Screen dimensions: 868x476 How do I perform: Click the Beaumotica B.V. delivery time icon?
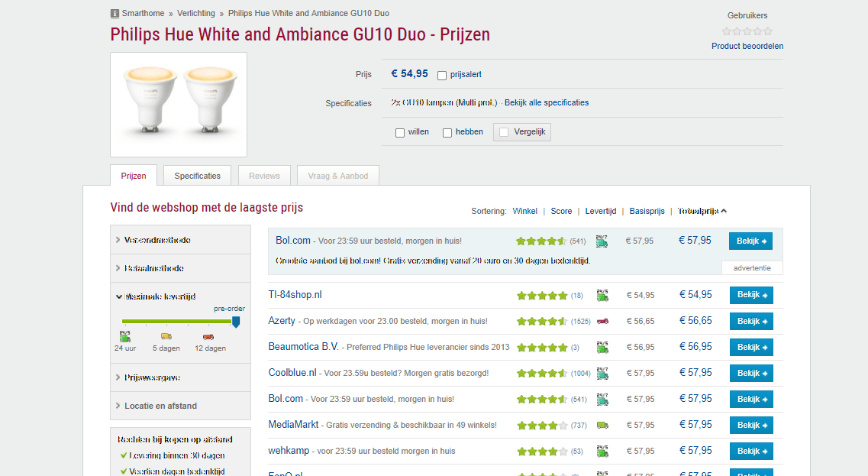(602, 348)
